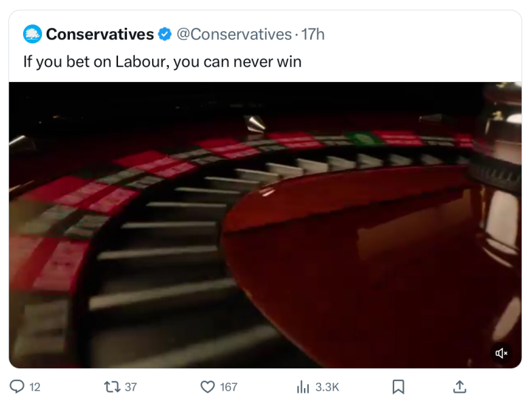
Task: Click the blue verified badge
Action: click(164, 34)
